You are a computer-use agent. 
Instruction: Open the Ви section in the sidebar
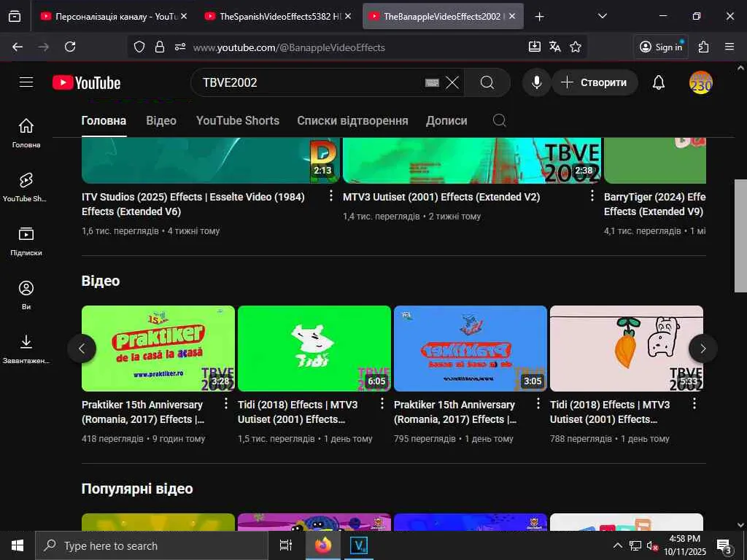[x=26, y=295]
